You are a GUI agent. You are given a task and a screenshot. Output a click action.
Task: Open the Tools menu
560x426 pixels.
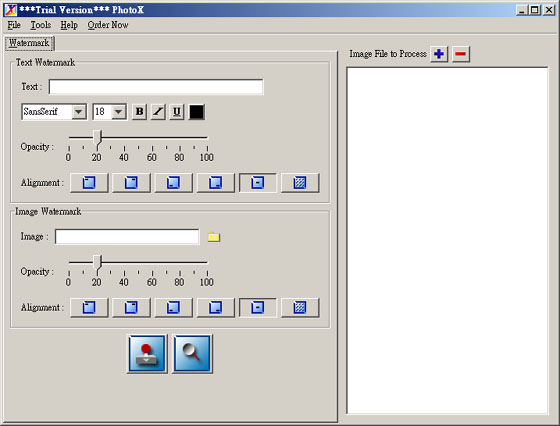coord(41,25)
